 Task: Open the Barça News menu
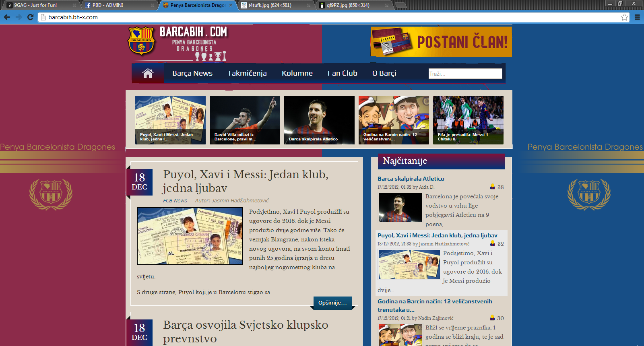coord(192,73)
